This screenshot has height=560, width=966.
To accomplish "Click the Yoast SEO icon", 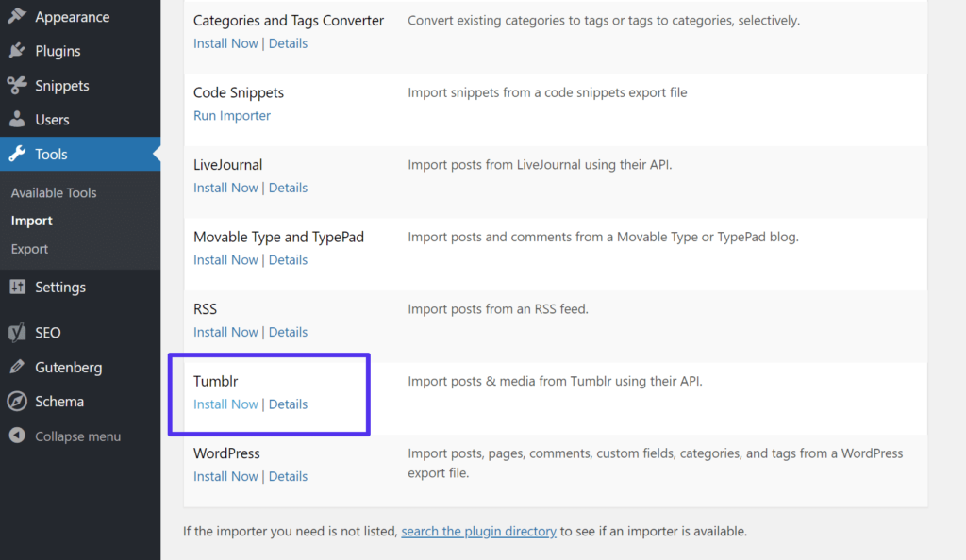I will pos(17,333).
